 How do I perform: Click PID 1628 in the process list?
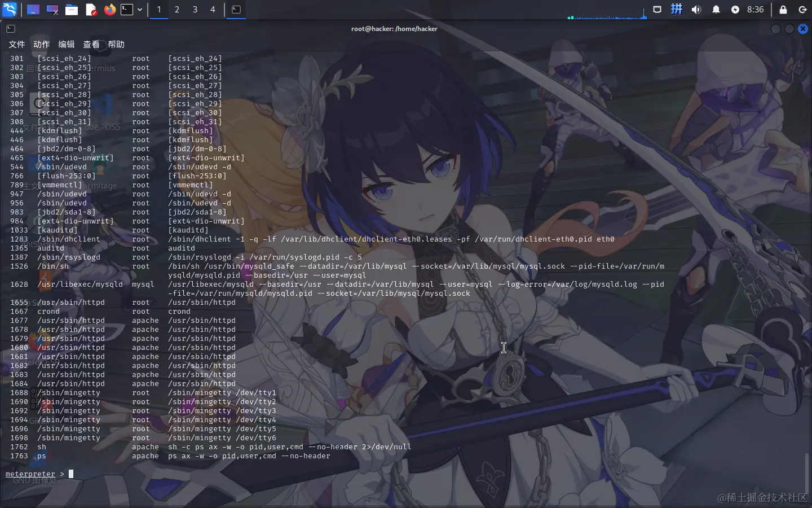coord(19,284)
